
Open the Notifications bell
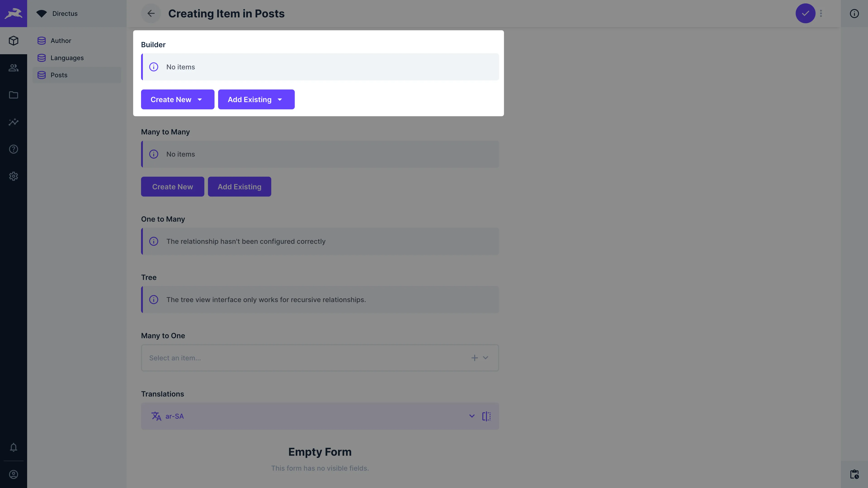14,448
